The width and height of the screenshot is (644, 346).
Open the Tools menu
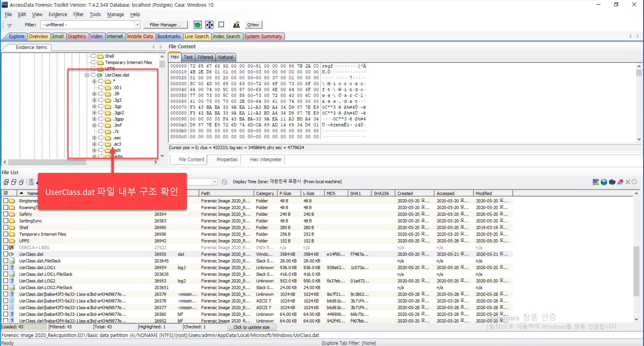pyautogui.click(x=95, y=14)
